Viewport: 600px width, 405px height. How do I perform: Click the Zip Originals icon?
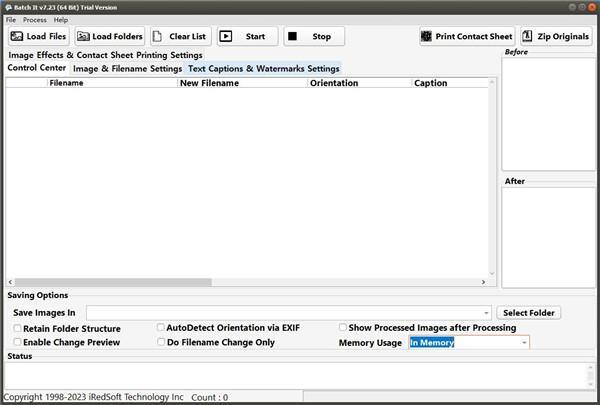(527, 36)
